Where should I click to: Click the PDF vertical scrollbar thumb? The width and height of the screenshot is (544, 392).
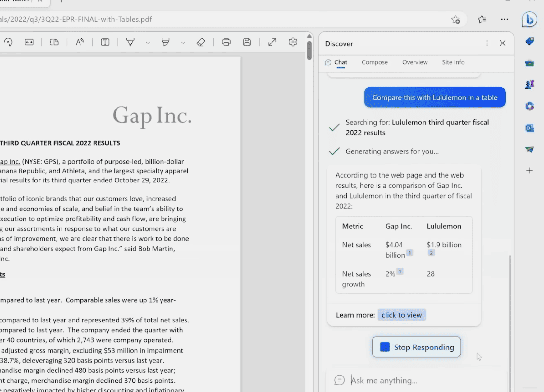(309, 50)
